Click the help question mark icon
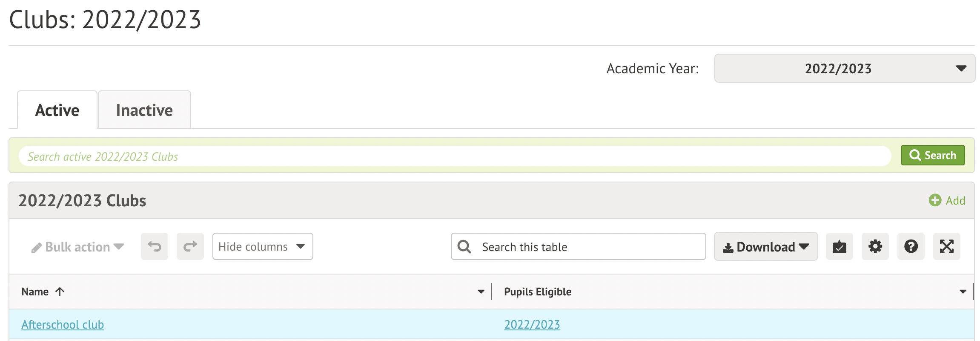980x341 pixels. (911, 246)
